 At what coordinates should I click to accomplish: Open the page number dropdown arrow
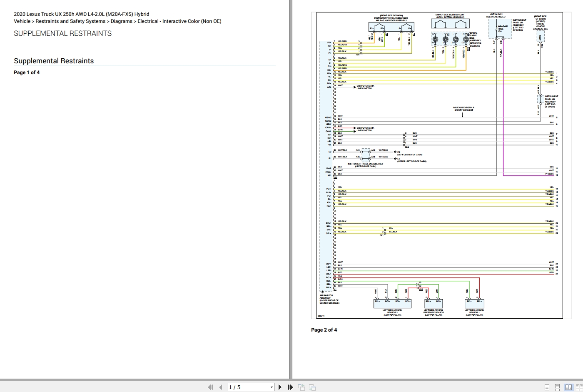pyautogui.click(x=272, y=387)
